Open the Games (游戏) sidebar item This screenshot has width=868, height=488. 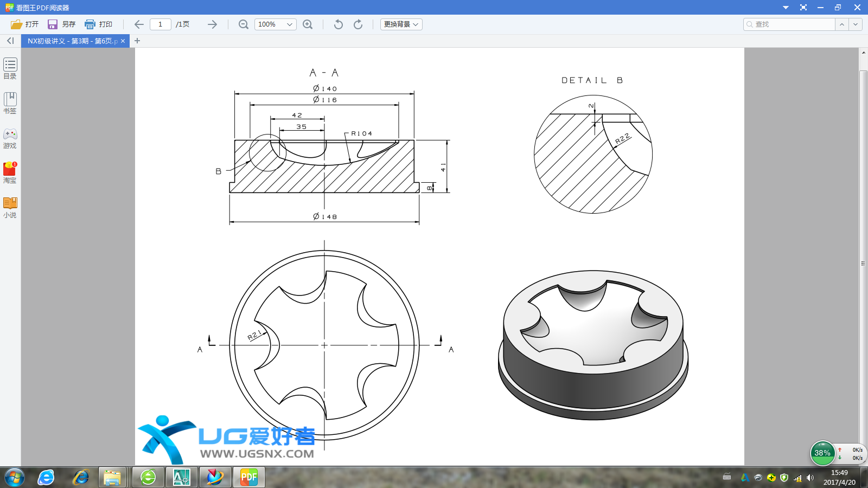click(x=10, y=138)
